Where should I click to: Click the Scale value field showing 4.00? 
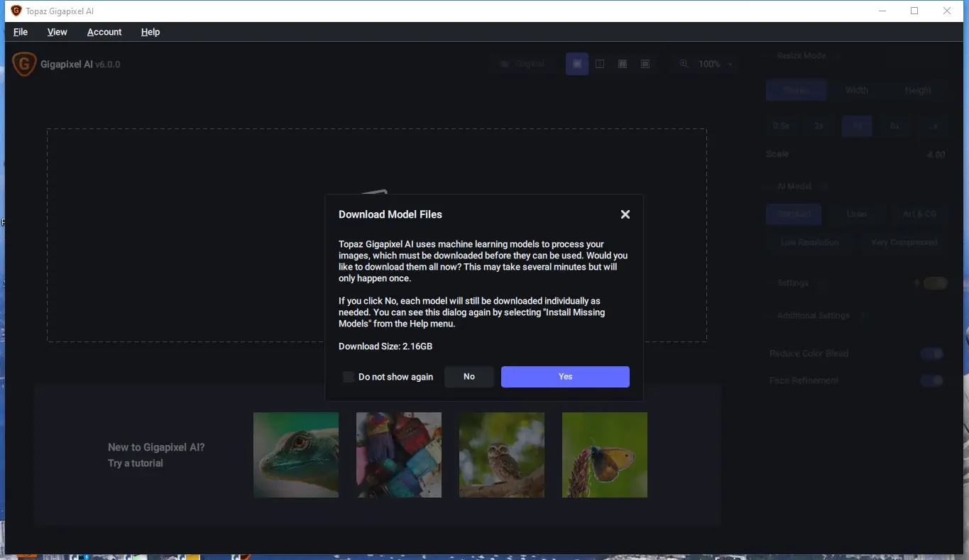935,154
